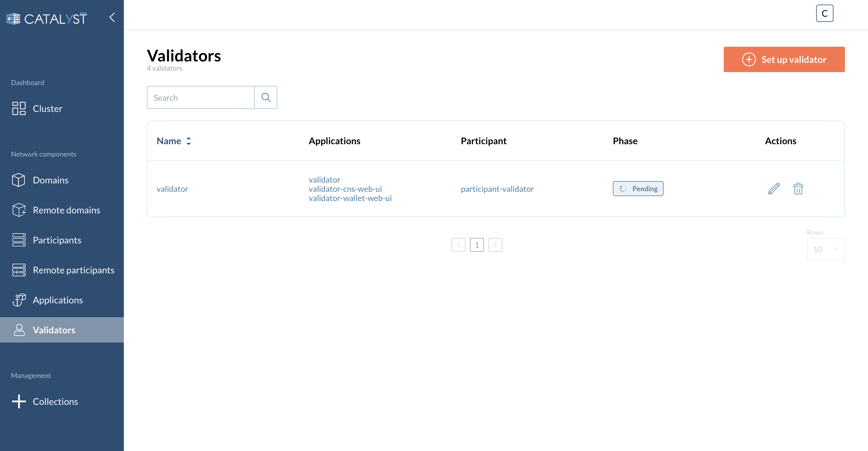Click the Catalyst logo
This screenshot has height=451, width=868.
click(x=47, y=18)
